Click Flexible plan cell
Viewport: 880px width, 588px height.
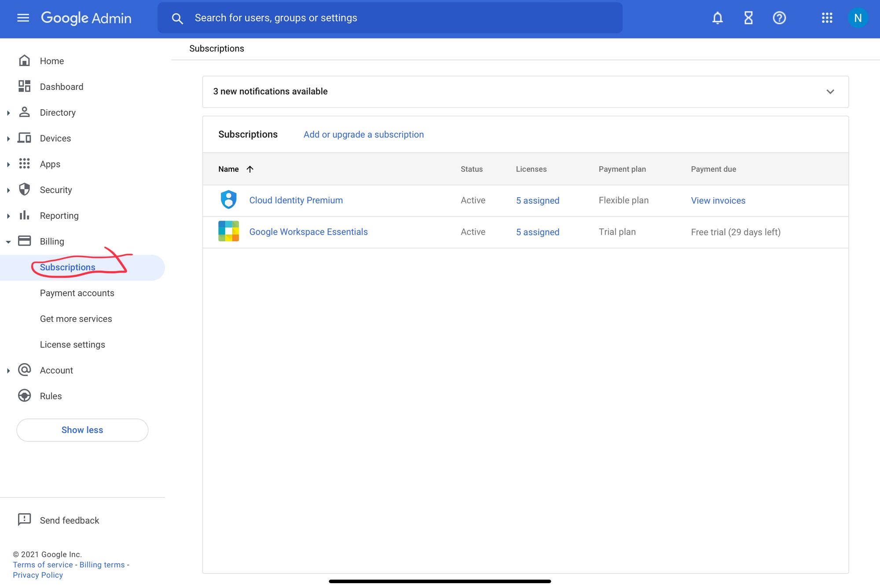pos(623,200)
